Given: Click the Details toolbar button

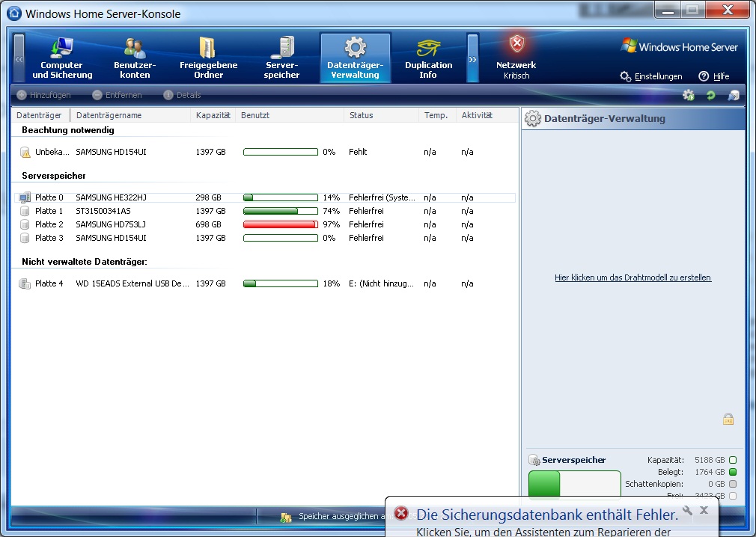Looking at the screenshot, I should [182, 95].
